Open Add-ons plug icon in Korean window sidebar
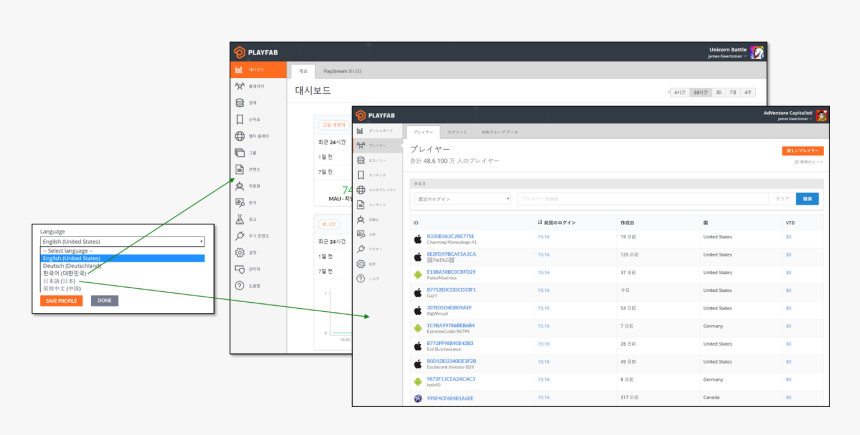860x435 pixels. [240, 236]
